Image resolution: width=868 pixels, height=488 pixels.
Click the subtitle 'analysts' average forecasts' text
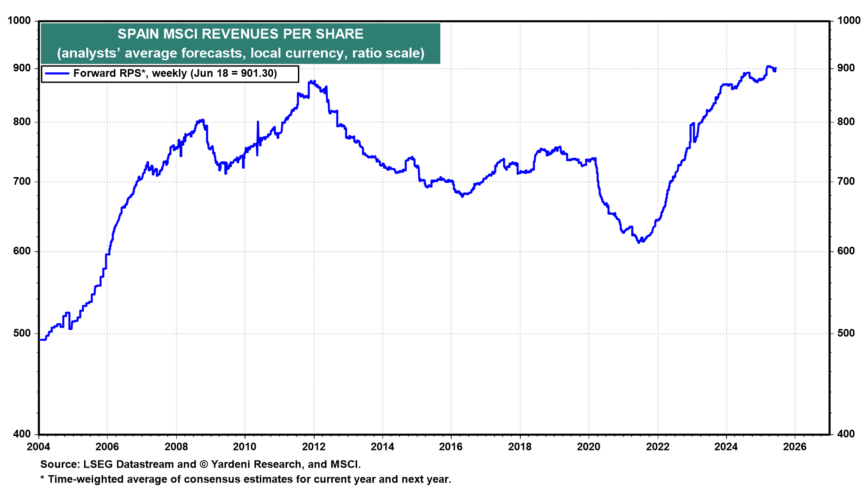(240, 53)
